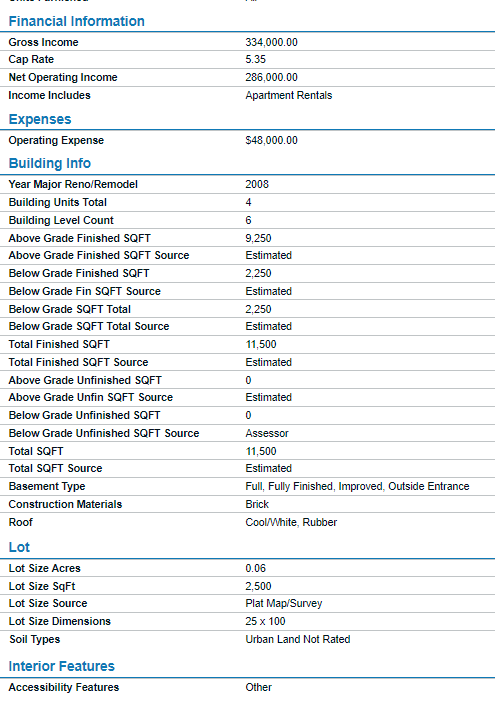Select the Year Major Reno/Remodel value 2008
495x704 pixels.
[x=257, y=184]
